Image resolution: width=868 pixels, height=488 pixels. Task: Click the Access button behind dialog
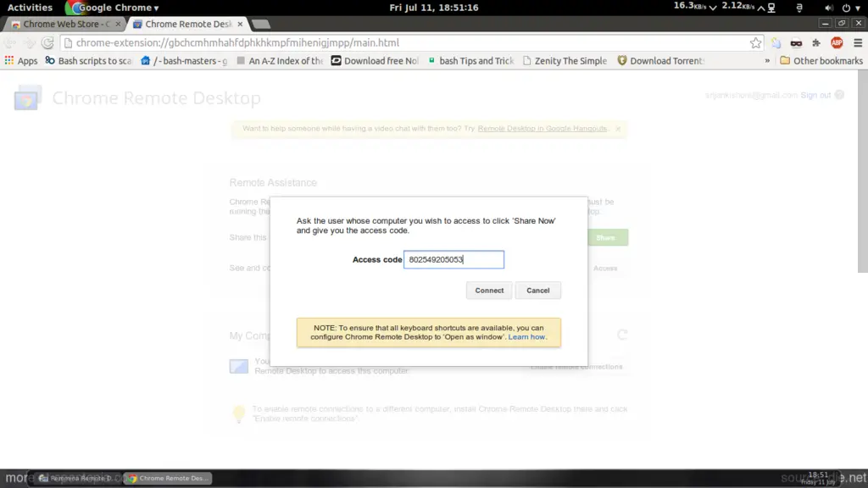pyautogui.click(x=605, y=269)
